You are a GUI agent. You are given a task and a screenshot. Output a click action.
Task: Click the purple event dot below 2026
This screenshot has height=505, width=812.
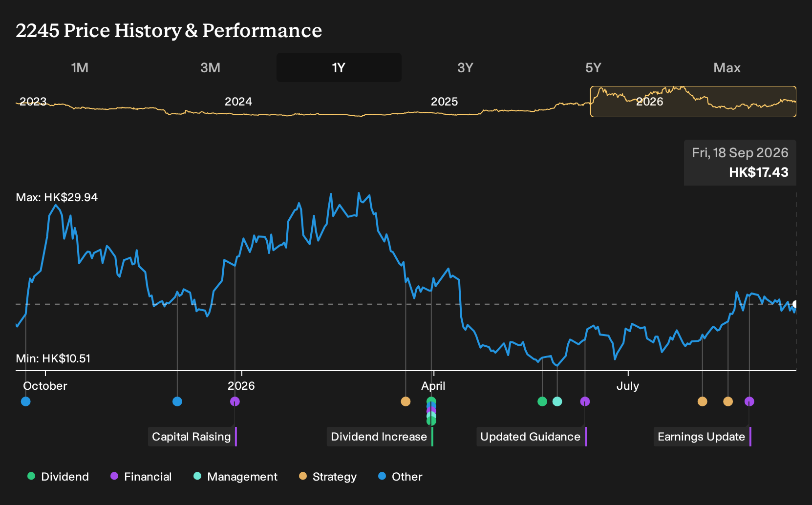coord(235,401)
